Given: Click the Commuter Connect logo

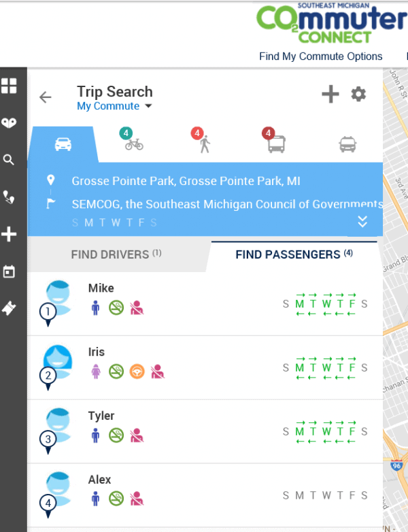Looking at the screenshot, I should (330, 22).
